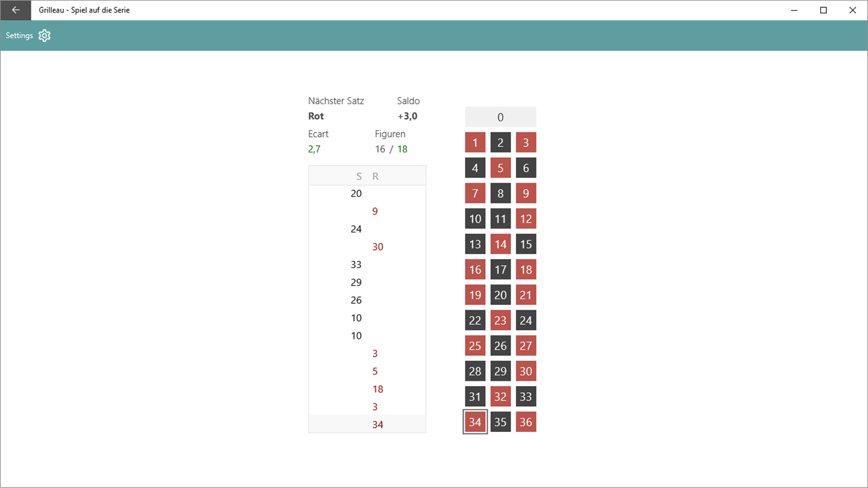Go back with the arrow button

[16, 10]
